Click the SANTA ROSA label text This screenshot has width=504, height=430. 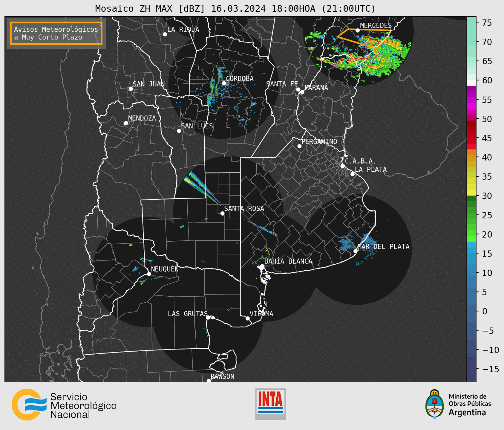tap(244, 208)
